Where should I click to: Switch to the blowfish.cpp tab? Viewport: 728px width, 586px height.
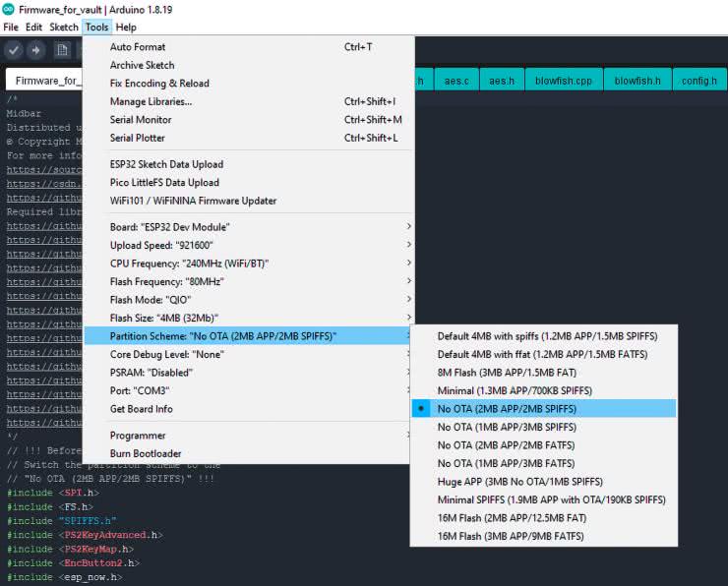tap(564, 81)
